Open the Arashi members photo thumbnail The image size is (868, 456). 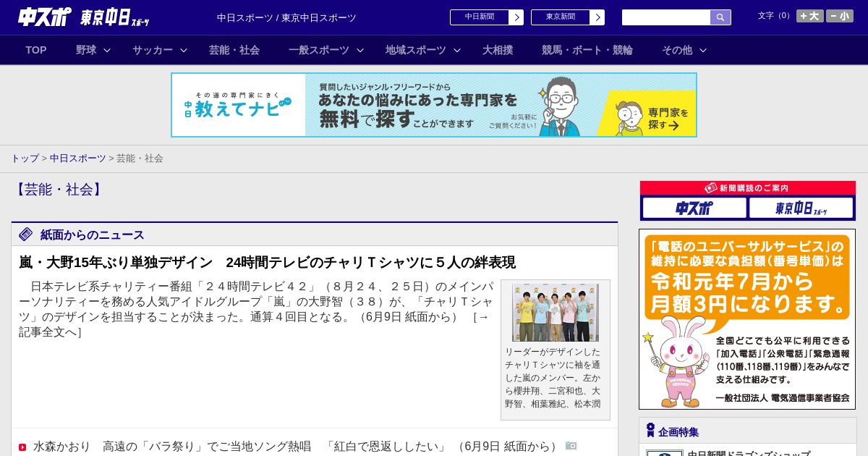pyautogui.click(x=556, y=313)
